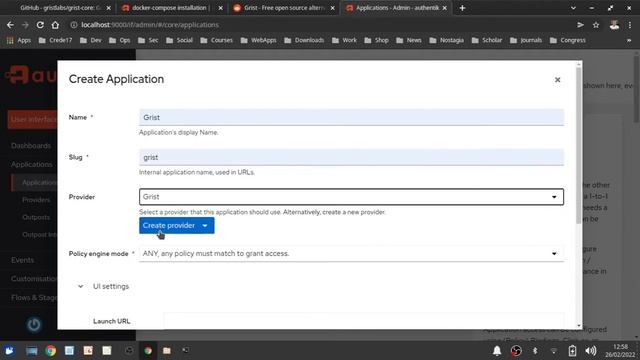The width and height of the screenshot is (640, 360).
Task: Open the Bluetooth tray icon
Action: tap(535, 351)
